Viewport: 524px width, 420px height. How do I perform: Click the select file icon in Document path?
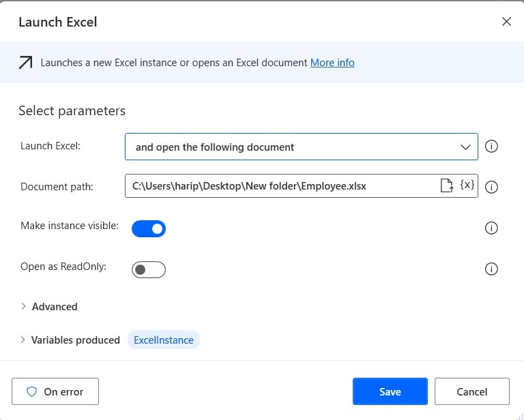click(446, 185)
